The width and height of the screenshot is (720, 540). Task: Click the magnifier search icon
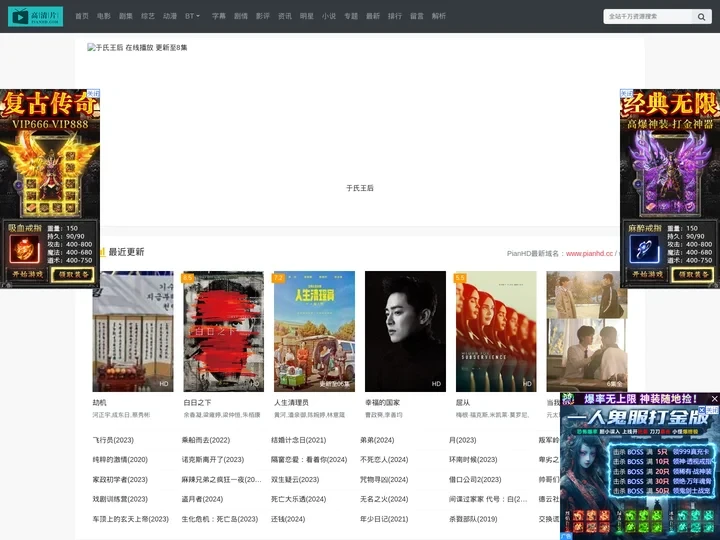pos(701,17)
